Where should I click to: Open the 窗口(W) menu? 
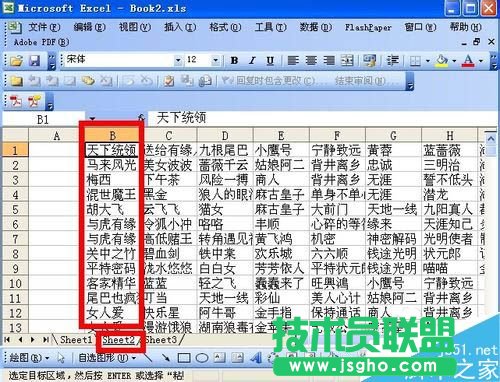coord(420,27)
